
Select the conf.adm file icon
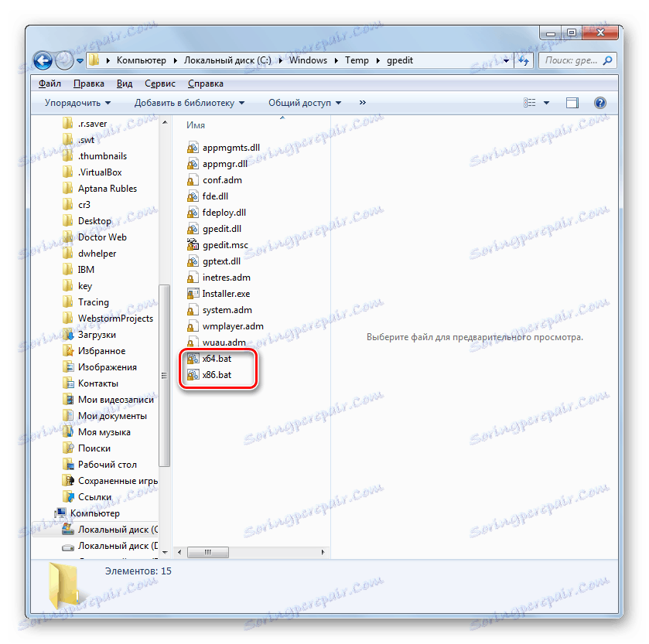click(192, 180)
